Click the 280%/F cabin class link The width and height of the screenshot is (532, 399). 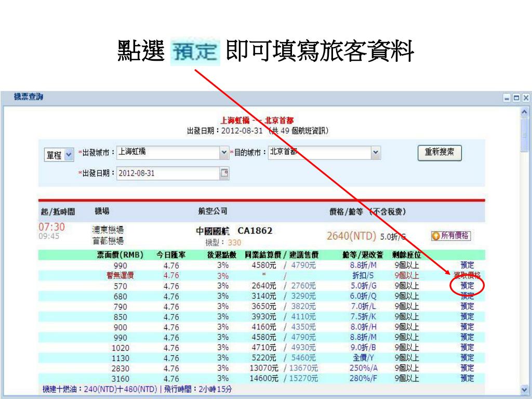pyautogui.click(x=363, y=378)
